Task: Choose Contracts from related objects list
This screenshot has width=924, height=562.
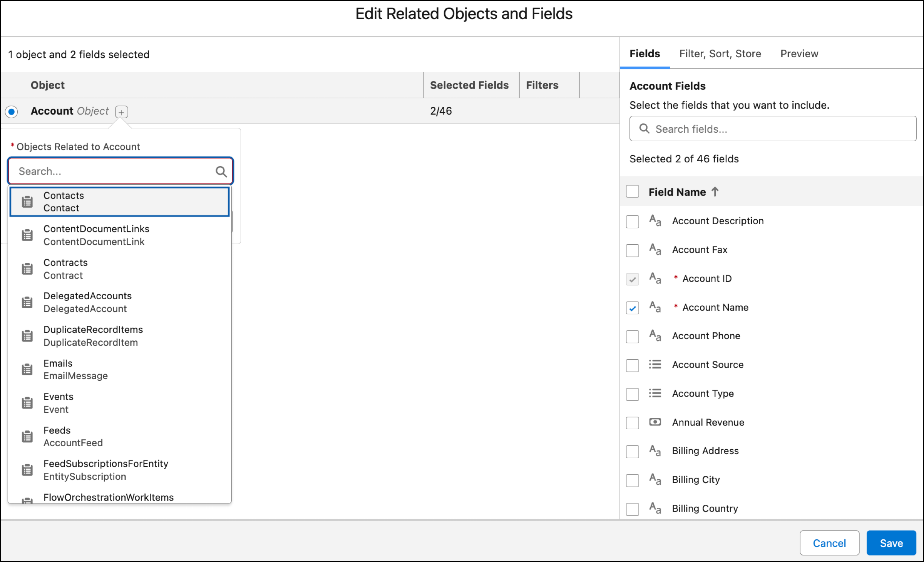Action: 120,269
